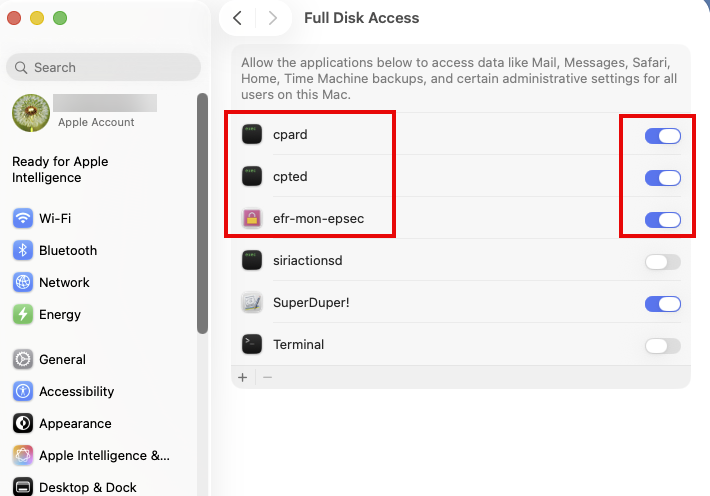Click the General gear icon
Screen dimensions: 710x496
click(23, 359)
